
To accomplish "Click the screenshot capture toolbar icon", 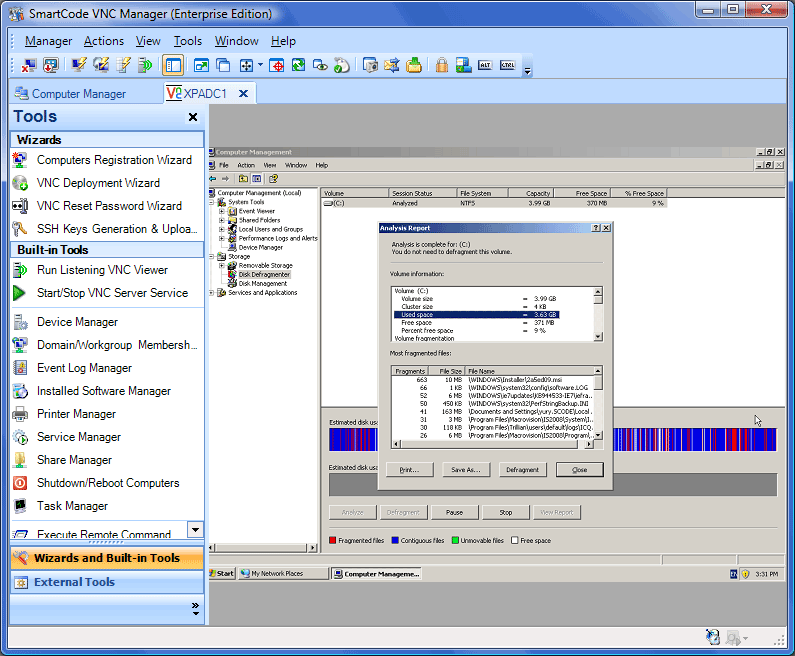I will click(370, 65).
